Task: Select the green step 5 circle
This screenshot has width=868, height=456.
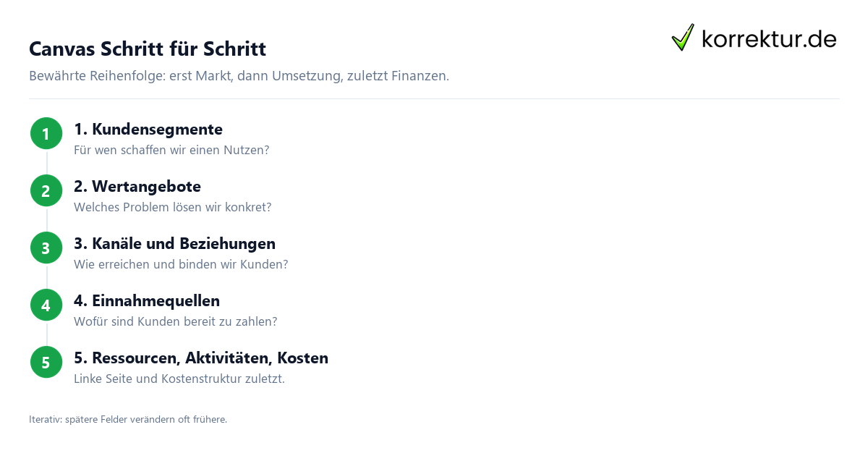Action: (x=46, y=363)
